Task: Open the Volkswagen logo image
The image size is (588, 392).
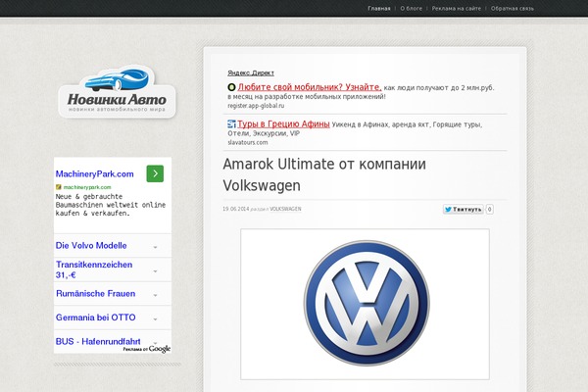Action: 365,304
